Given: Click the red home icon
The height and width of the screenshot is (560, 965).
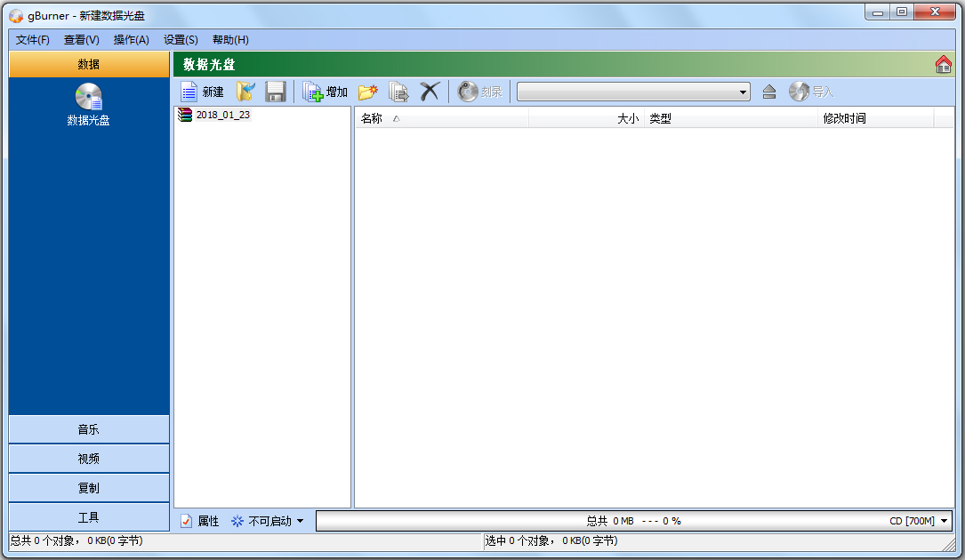Looking at the screenshot, I should coord(943,64).
